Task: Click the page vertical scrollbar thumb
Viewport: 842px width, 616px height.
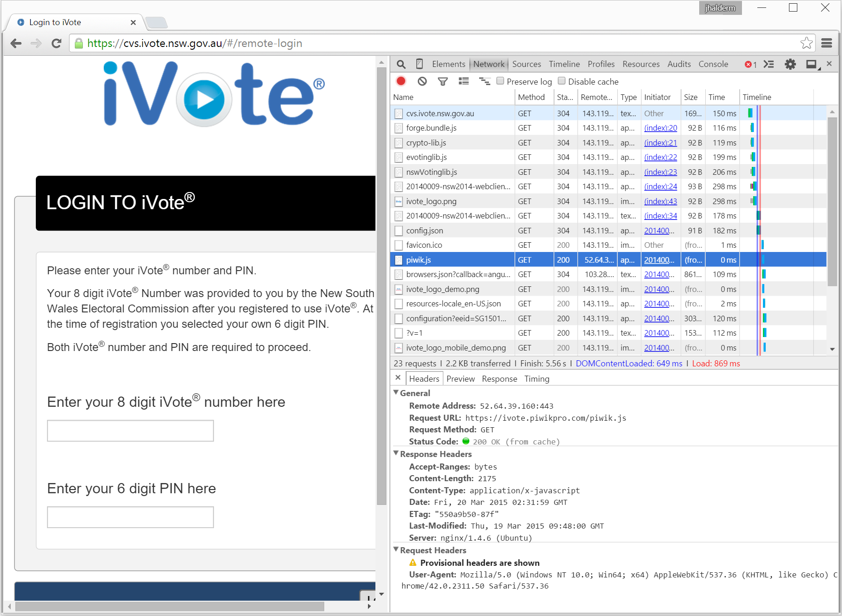Action: (x=381, y=286)
